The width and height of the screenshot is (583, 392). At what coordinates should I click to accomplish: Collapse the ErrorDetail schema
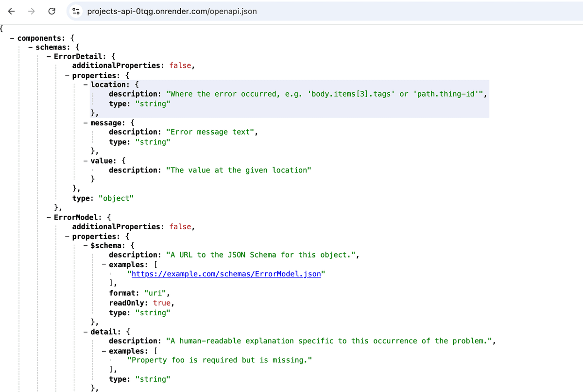(48, 56)
